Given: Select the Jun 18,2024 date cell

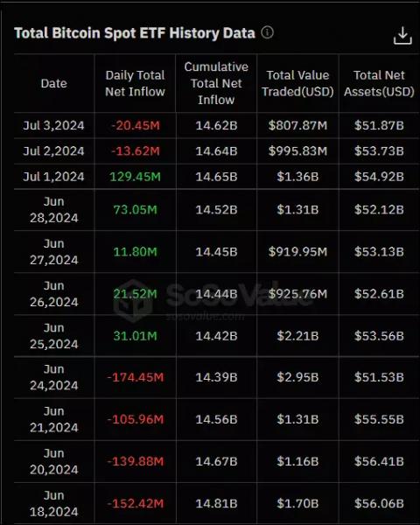Looking at the screenshot, I should click(54, 504).
